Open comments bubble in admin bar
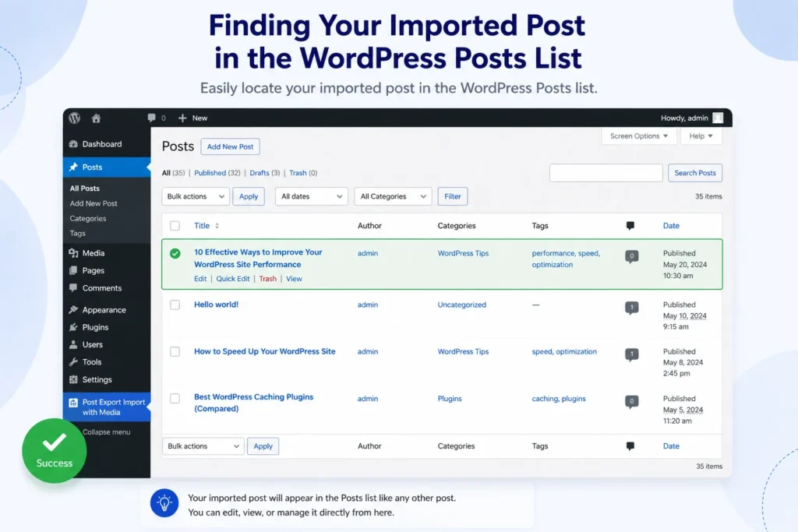This screenshot has width=798, height=532. click(152, 118)
